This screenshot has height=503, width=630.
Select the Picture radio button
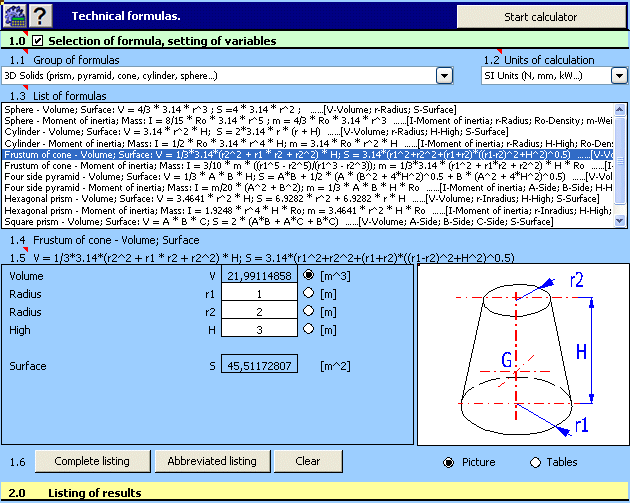pyautogui.click(x=448, y=462)
